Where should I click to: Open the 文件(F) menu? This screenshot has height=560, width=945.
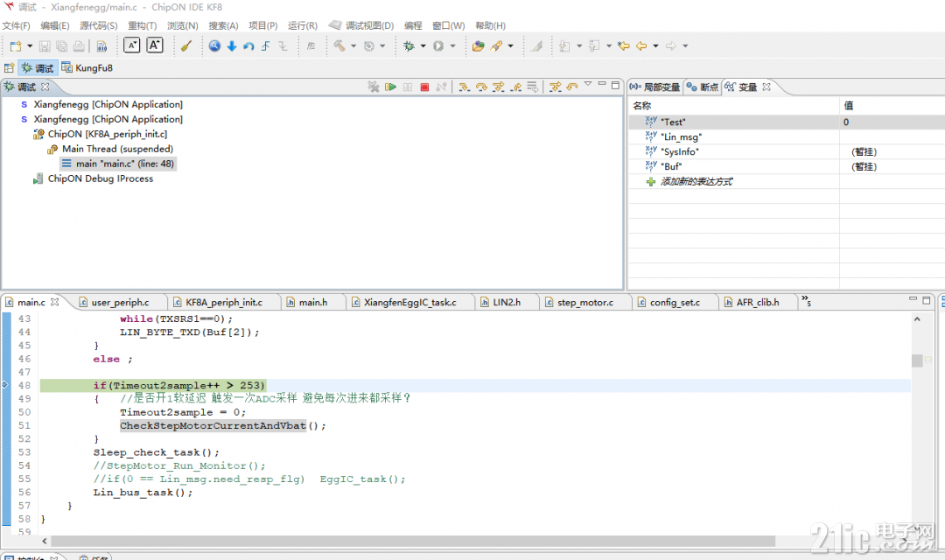pos(17,25)
